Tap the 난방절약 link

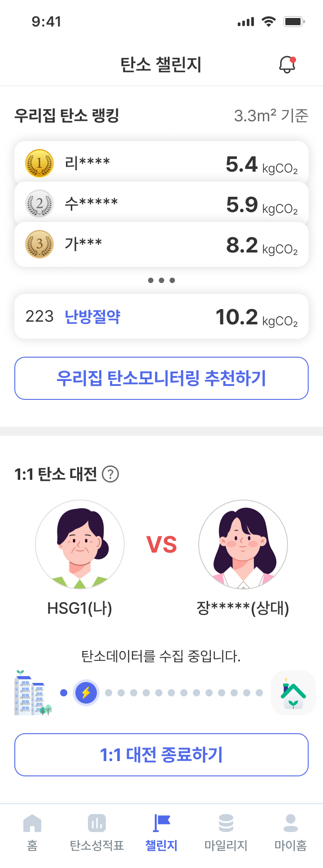[x=92, y=317]
